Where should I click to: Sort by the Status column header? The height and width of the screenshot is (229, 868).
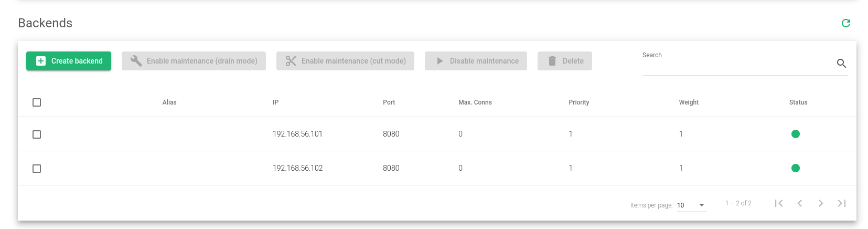pos(798,102)
